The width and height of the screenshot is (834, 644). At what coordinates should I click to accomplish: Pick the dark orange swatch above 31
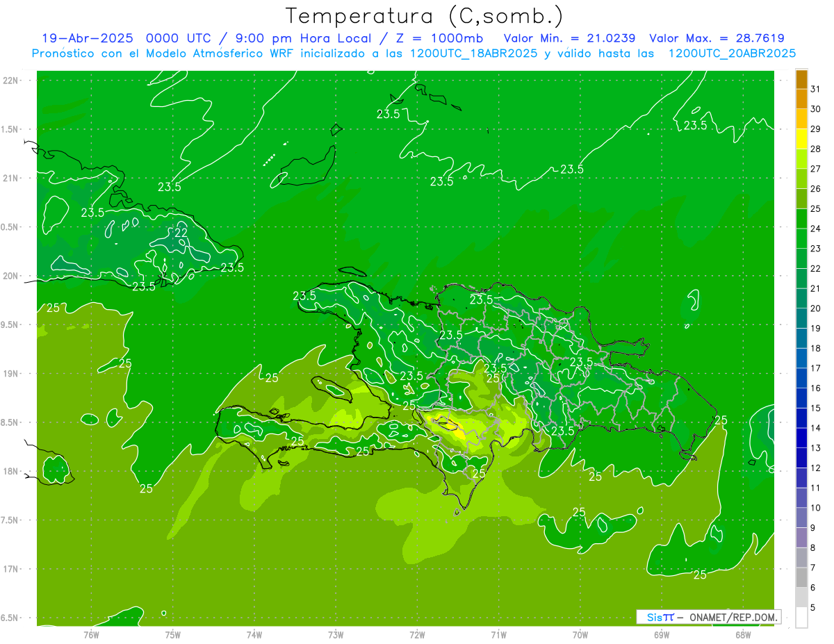pyautogui.click(x=801, y=79)
